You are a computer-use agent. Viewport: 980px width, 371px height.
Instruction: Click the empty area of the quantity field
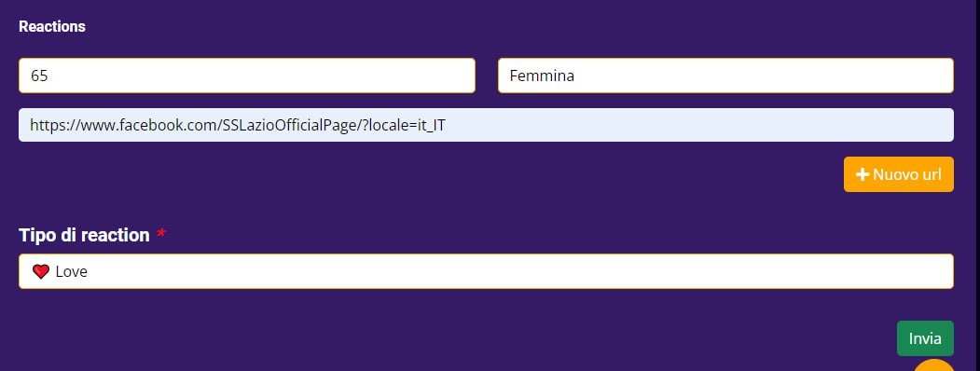(263, 76)
